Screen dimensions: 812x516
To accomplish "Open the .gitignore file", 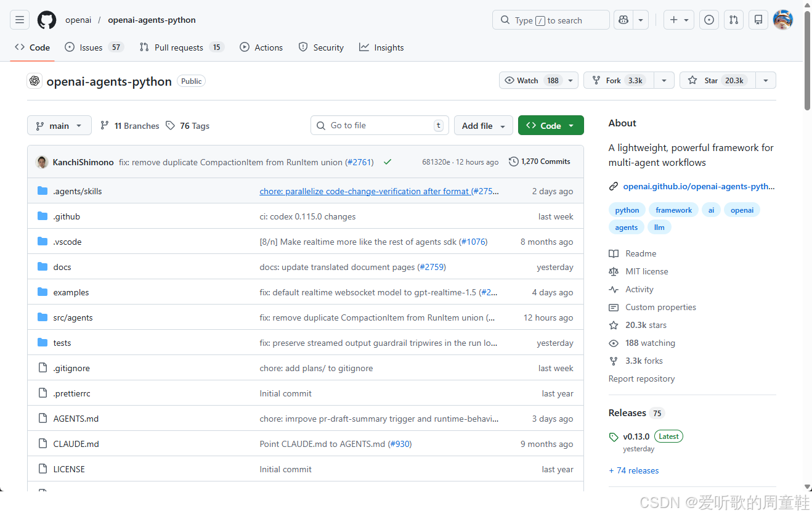I will [71, 368].
